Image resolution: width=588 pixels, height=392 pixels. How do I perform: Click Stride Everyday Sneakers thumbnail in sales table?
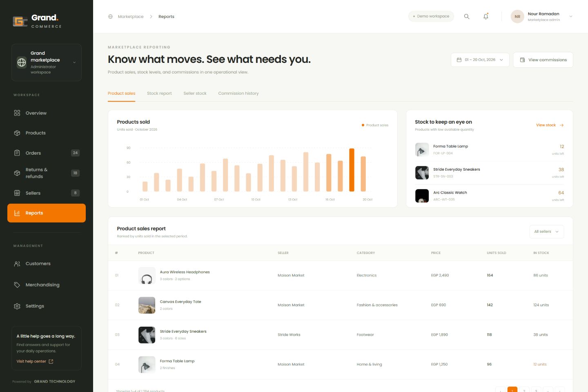click(147, 335)
